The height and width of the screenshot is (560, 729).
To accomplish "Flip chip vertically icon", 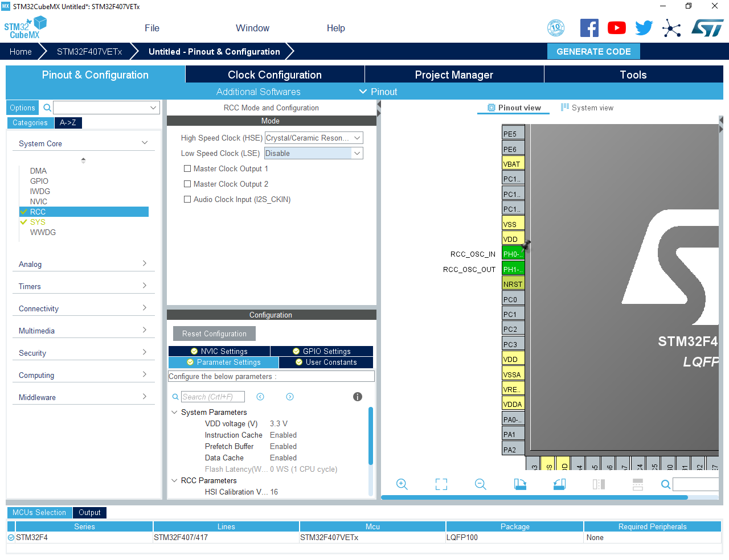I will coord(638,484).
